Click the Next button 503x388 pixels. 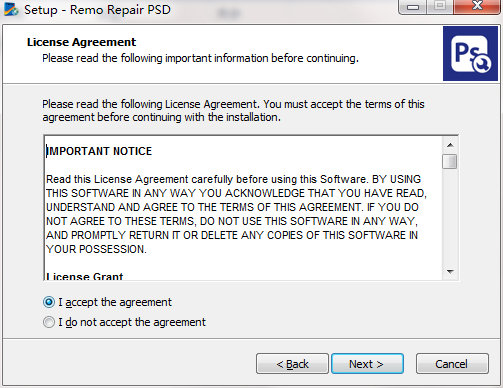367,364
